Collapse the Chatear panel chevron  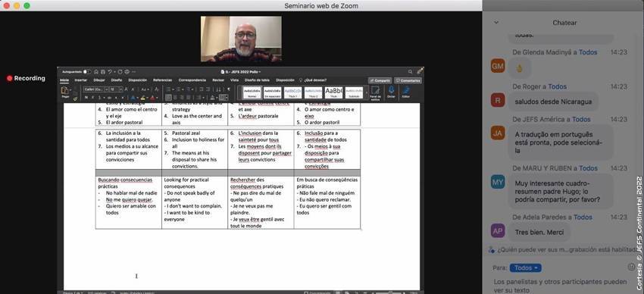(496, 23)
